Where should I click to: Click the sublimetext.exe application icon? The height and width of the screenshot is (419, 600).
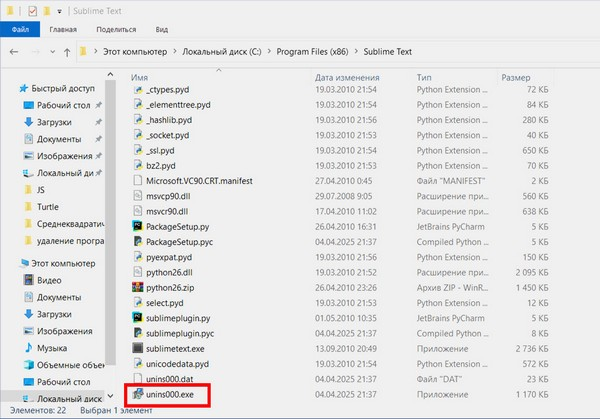[138, 347]
